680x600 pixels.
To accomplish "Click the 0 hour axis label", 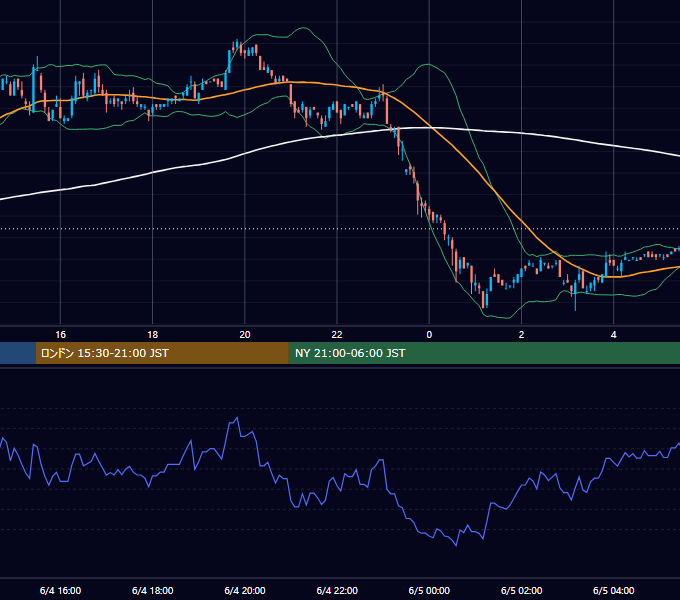I will click(x=429, y=335).
